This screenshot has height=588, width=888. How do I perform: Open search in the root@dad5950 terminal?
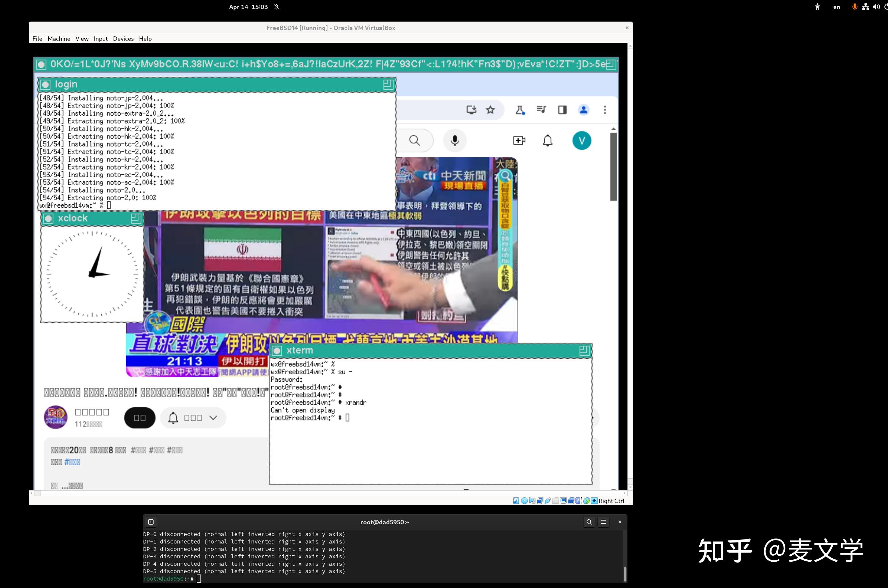[x=589, y=522]
